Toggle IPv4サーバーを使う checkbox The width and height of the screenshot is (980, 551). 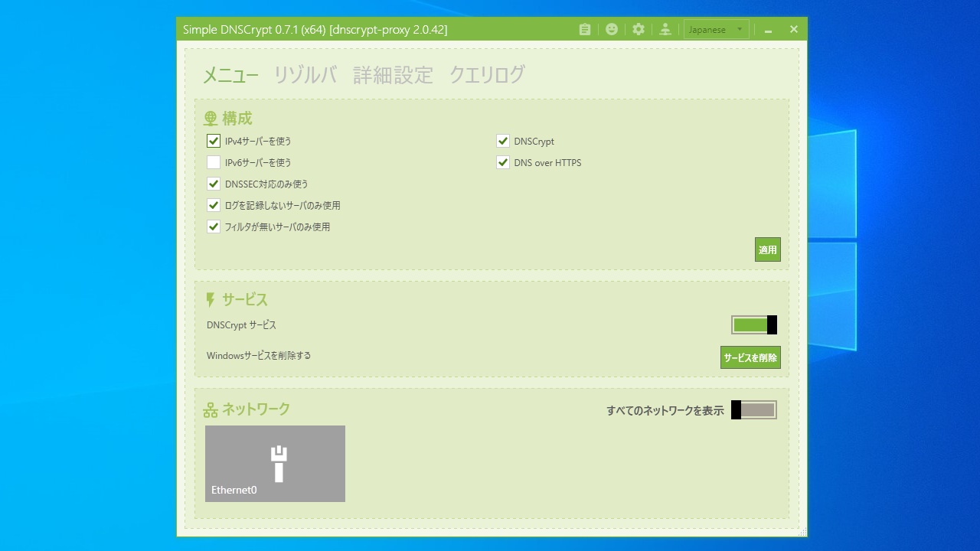pos(214,141)
